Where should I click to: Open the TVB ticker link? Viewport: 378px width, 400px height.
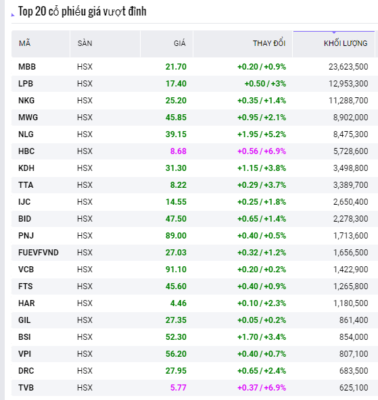pyautogui.click(x=26, y=388)
